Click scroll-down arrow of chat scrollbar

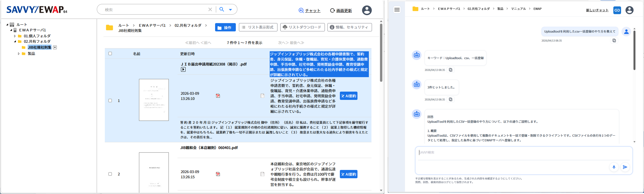click(634, 142)
